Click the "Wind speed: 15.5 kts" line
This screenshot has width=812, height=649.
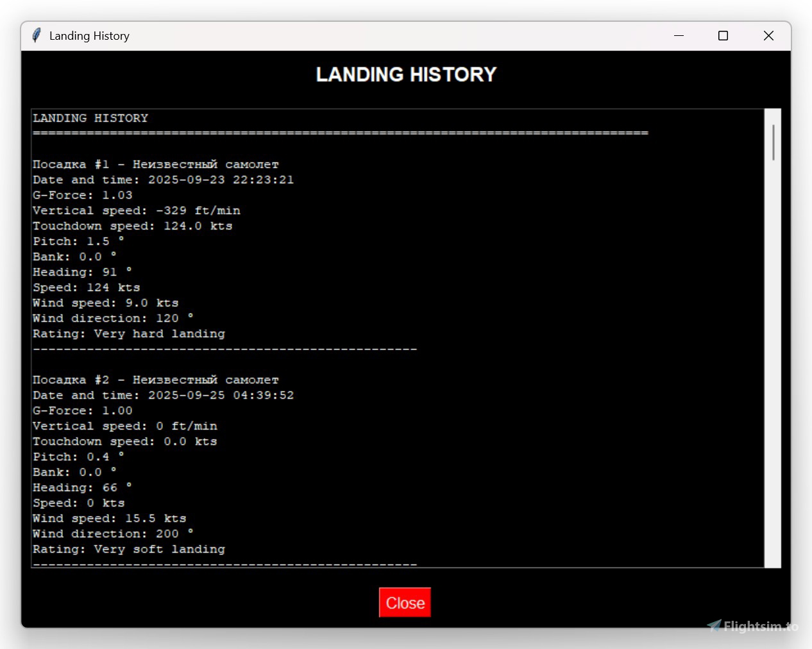(110, 519)
